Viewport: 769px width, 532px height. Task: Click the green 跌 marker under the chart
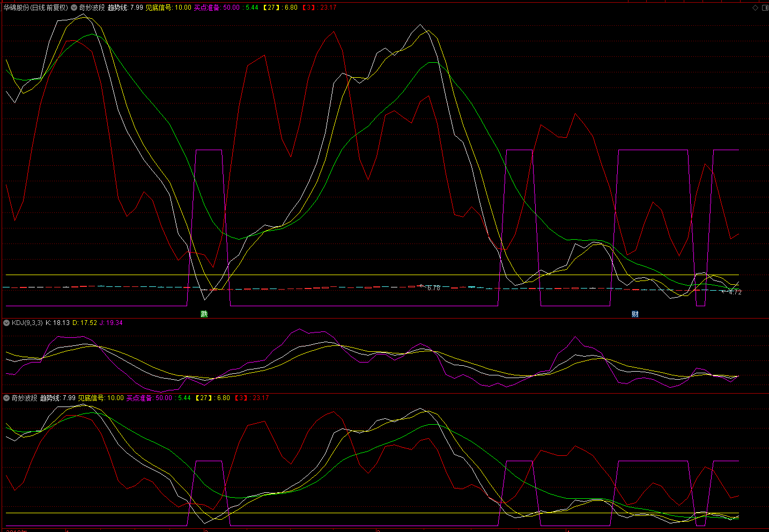[204, 314]
